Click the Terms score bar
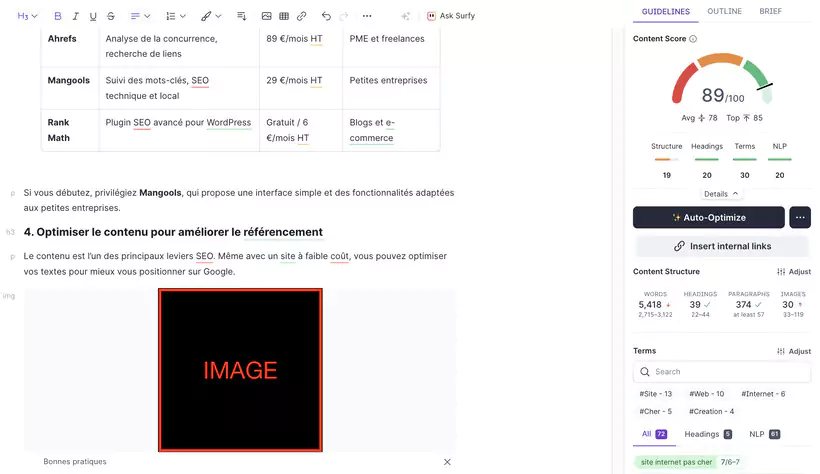The image size is (820, 474). (745, 160)
